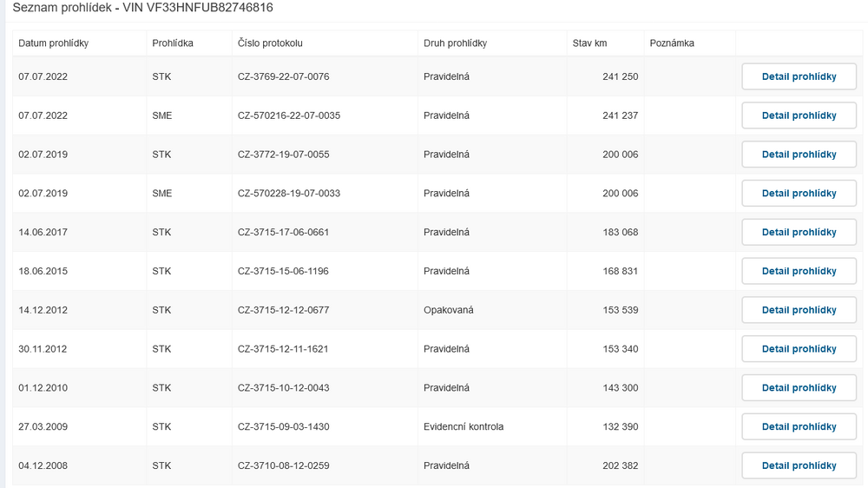The width and height of the screenshot is (868, 488).
Task: Open Detail prohlídky for protocol CZ-570228-19-07-0033
Action: (799, 194)
